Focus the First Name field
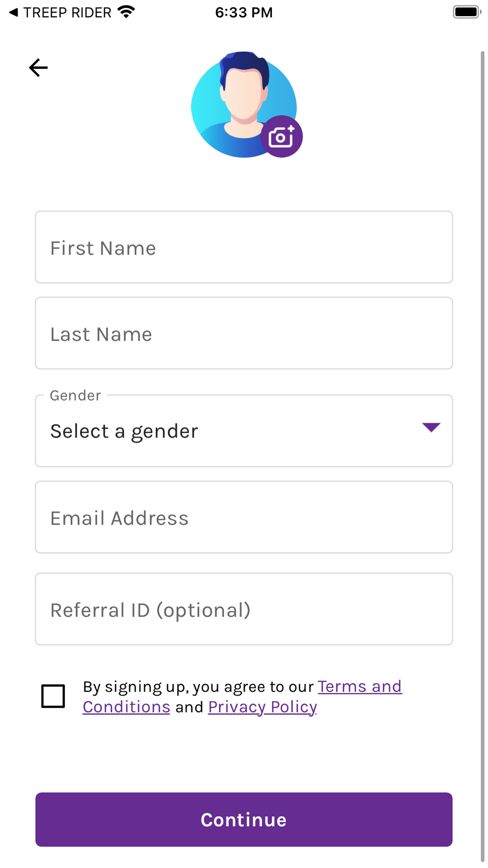The width and height of the screenshot is (488, 868). click(244, 248)
